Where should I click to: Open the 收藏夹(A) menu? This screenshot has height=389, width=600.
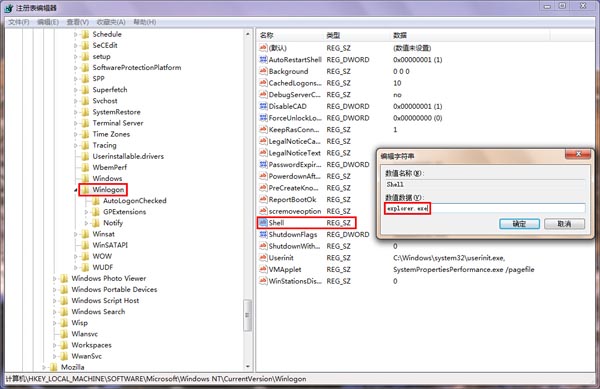111,22
